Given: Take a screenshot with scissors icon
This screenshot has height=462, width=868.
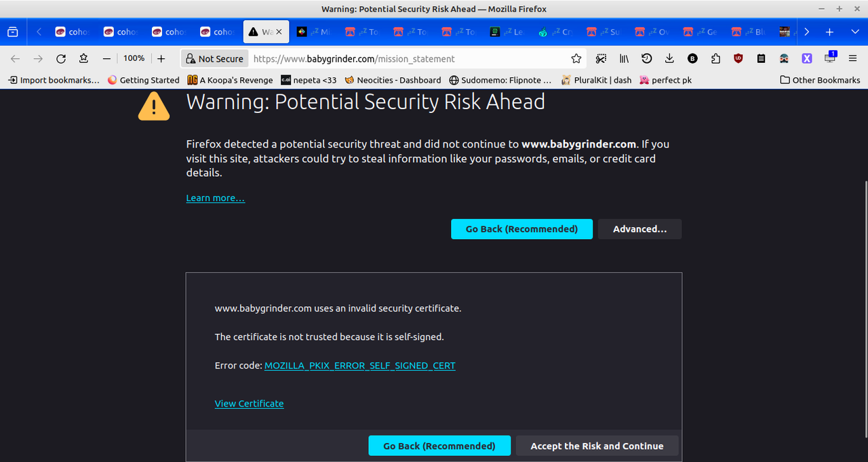Looking at the screenshot, I should pos(601,59).
